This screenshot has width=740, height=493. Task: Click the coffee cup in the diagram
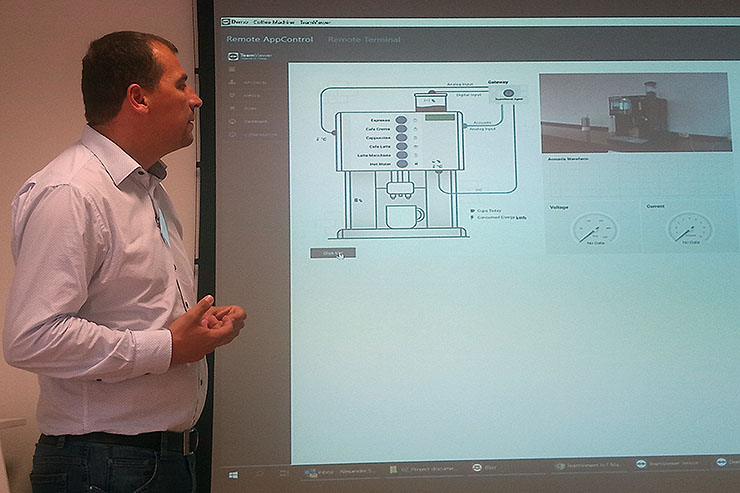click(x=404, y=216)
